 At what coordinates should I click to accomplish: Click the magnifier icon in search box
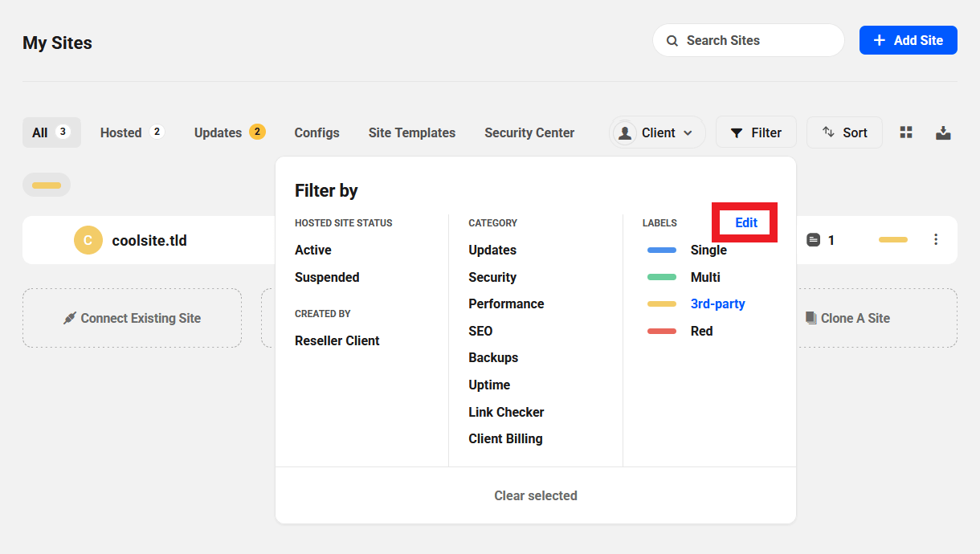point(671,40)
